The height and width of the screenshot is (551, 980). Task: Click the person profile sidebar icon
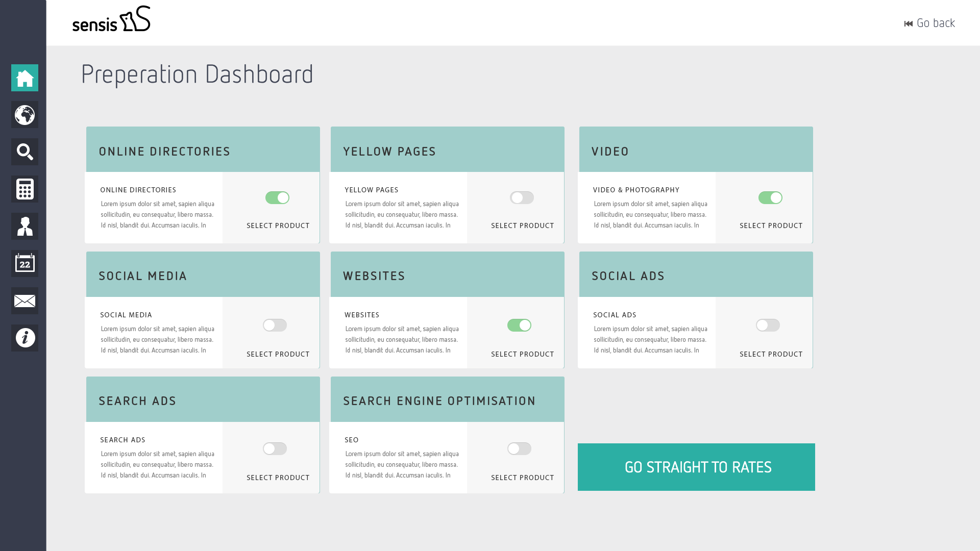pos(24,227)
